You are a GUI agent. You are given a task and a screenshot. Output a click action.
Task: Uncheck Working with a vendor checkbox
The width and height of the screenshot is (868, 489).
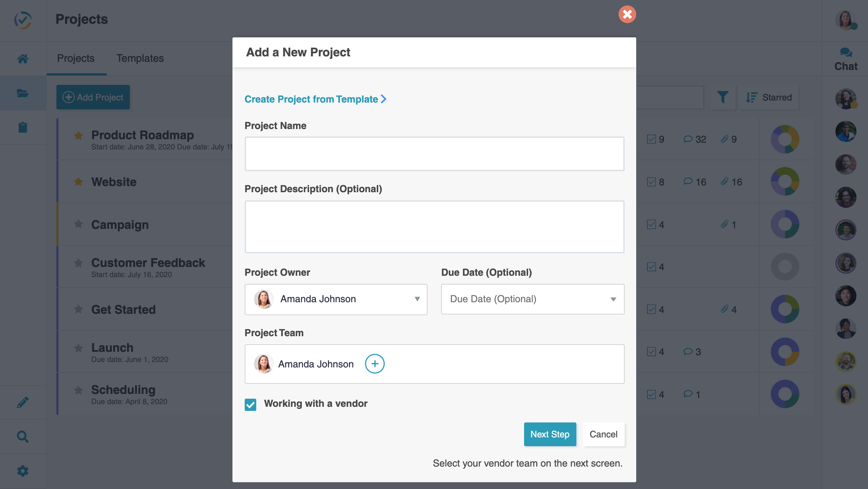tap(250, 404)
